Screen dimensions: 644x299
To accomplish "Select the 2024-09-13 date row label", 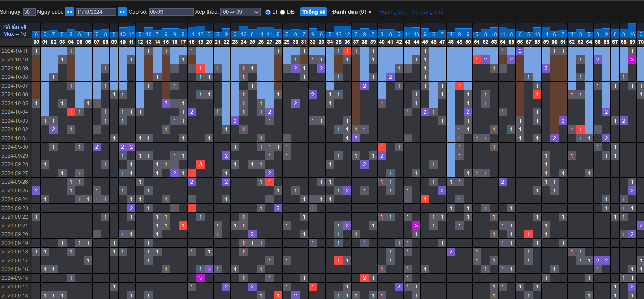I will click(15, 296).
